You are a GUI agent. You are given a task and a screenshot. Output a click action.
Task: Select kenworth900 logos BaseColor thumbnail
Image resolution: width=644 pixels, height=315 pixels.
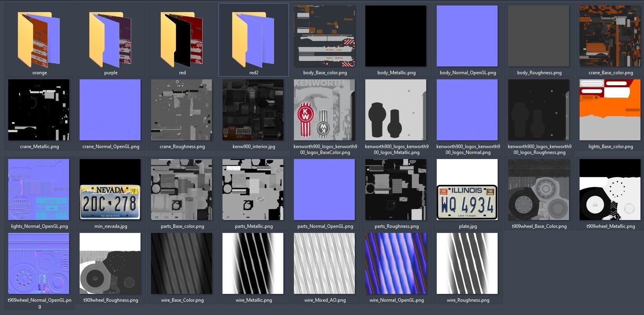click(x=325, y=110)
